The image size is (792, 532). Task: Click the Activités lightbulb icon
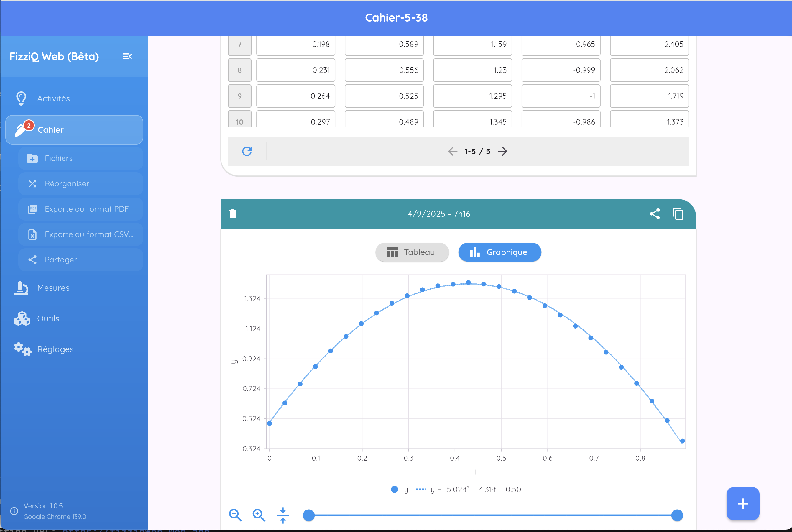pyautogui.click(x=21, y=98)
